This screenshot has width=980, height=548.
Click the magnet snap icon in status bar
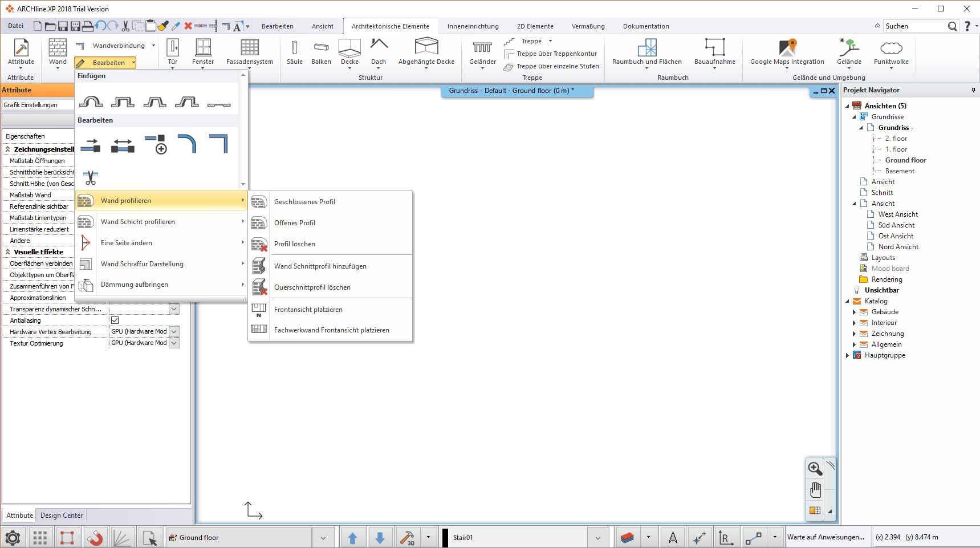(x=95, y=538)
